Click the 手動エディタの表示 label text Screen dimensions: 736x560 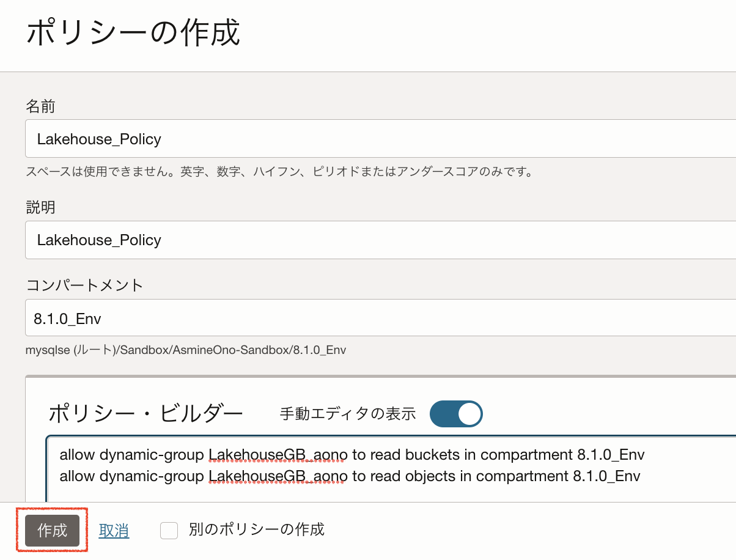pyautogui.click(x=347, y=414)
